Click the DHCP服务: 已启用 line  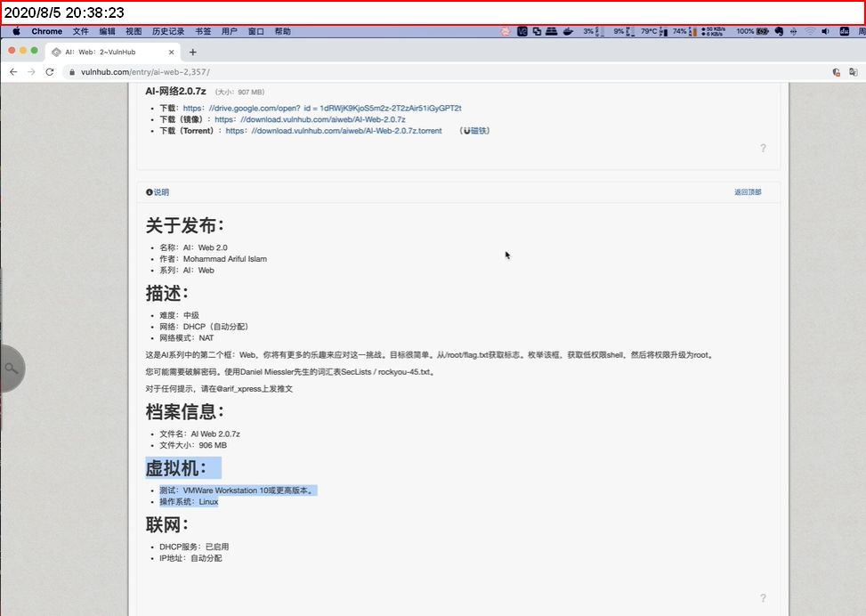point(194,547)
